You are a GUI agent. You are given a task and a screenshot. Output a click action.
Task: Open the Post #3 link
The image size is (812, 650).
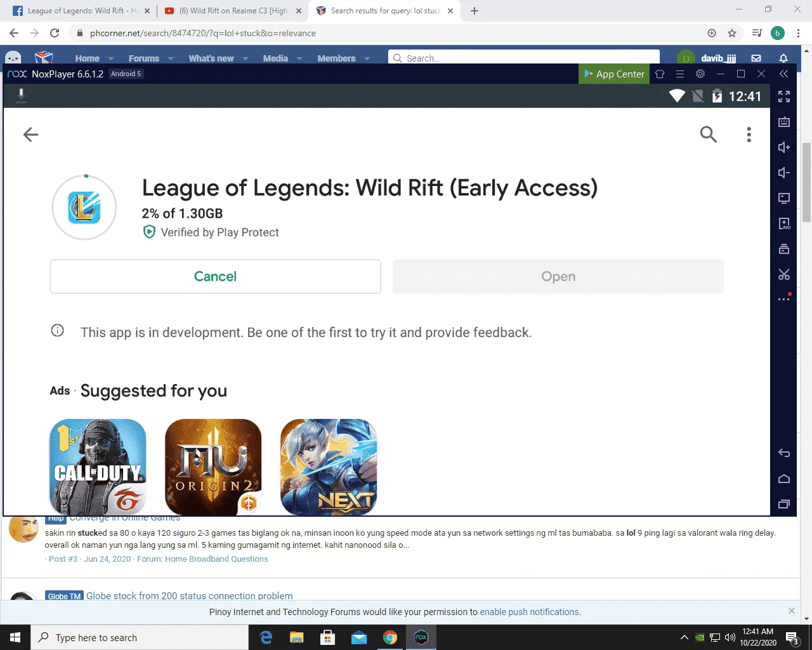coord(63,559)
